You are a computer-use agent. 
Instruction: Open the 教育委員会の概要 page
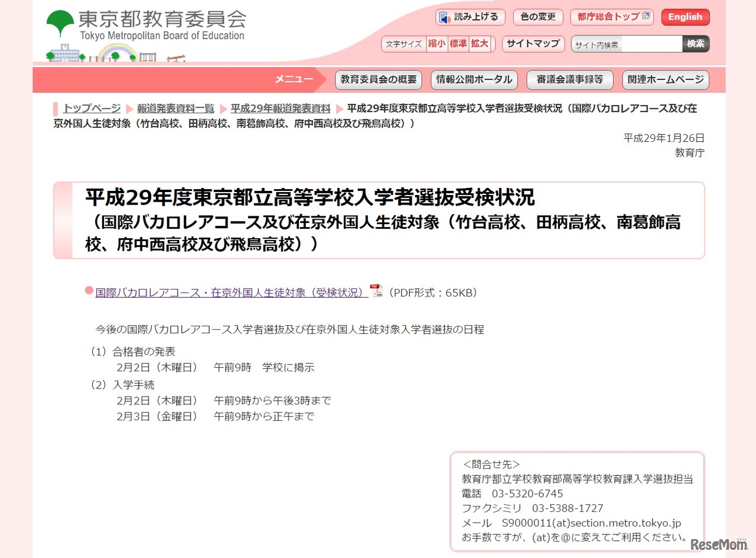click(x=379, y=80)
